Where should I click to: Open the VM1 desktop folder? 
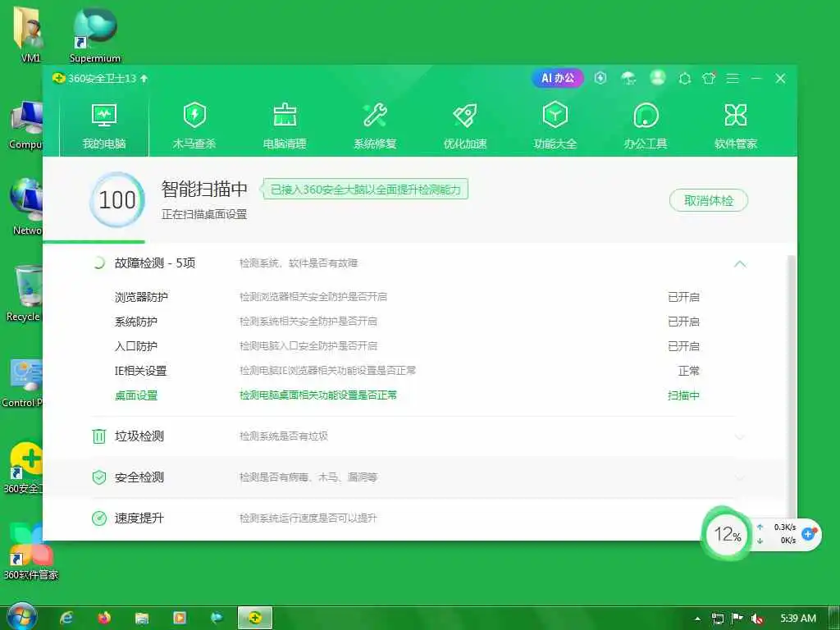point(30,34)
